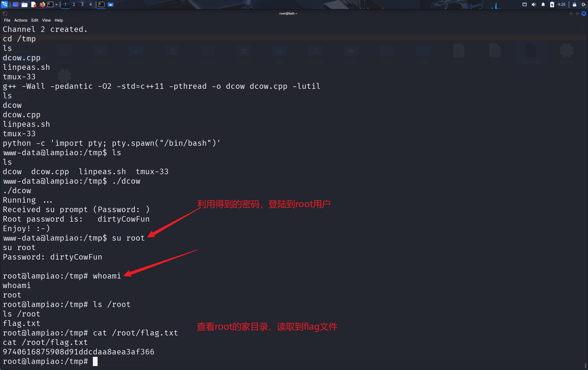Open the Help menu

pos(59,20)
